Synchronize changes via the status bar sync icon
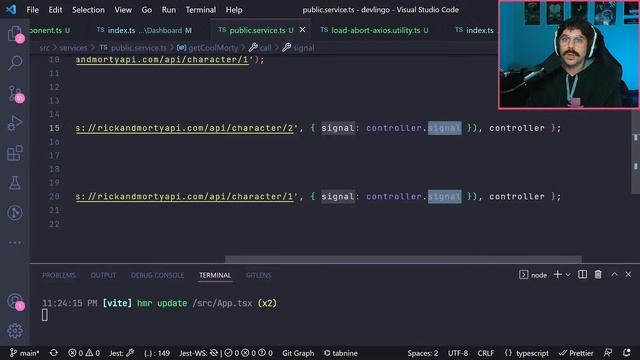Viewport: 640px width, 360px height. [x=53, y=353]
